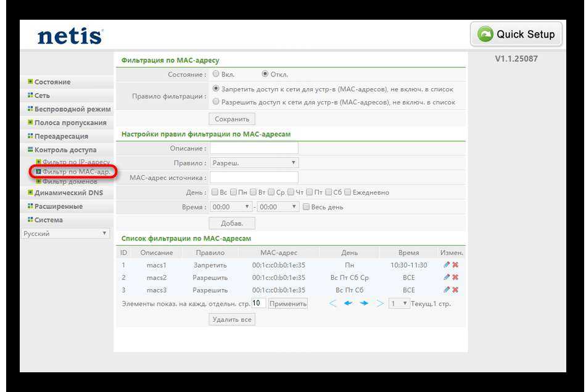Check the Сб day checkbox
This screenshot has width=586, height=392.
point(328,192)
